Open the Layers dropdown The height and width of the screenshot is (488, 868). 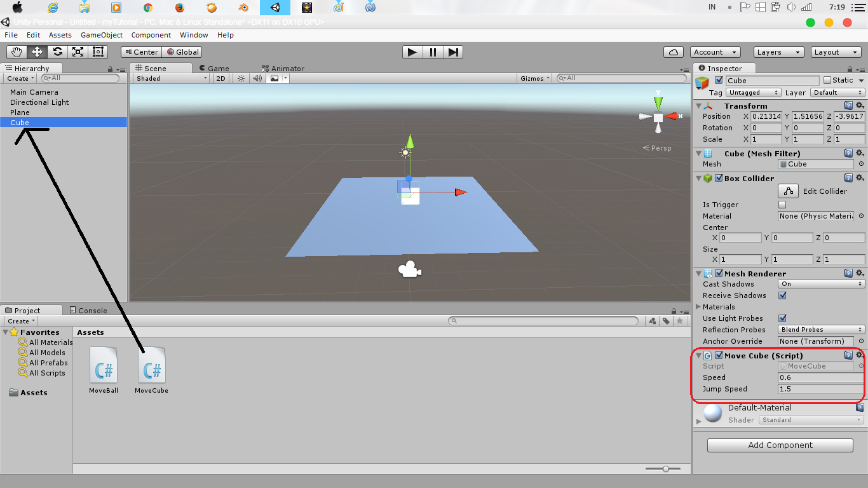pyautogui.click(x=778, y=51)
